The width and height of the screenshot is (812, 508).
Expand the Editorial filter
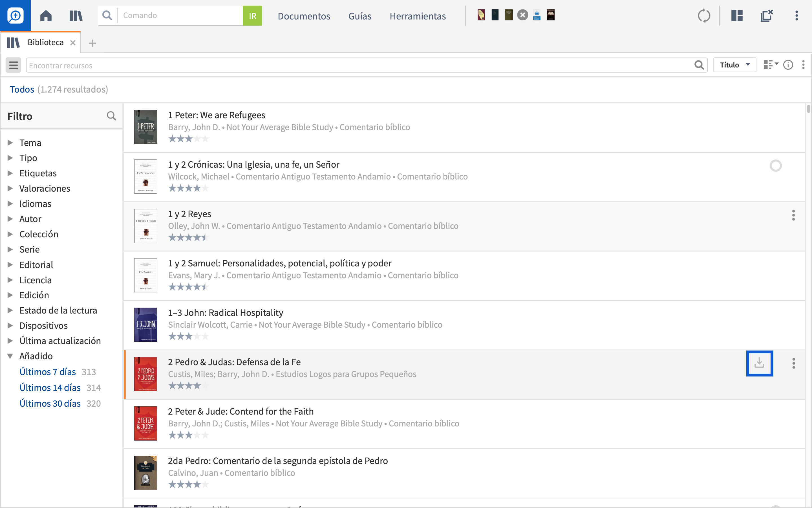pos(10,265)
